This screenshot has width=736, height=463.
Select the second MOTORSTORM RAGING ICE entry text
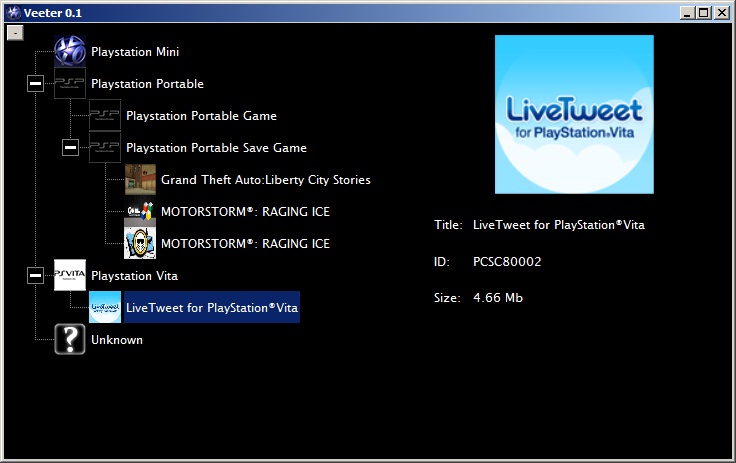coord(245,244)
